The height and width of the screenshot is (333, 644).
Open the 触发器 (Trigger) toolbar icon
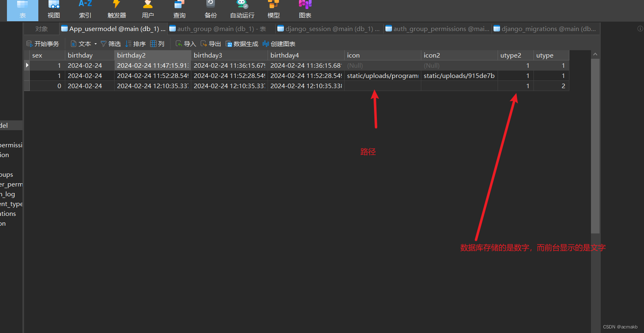click(117, 10)
